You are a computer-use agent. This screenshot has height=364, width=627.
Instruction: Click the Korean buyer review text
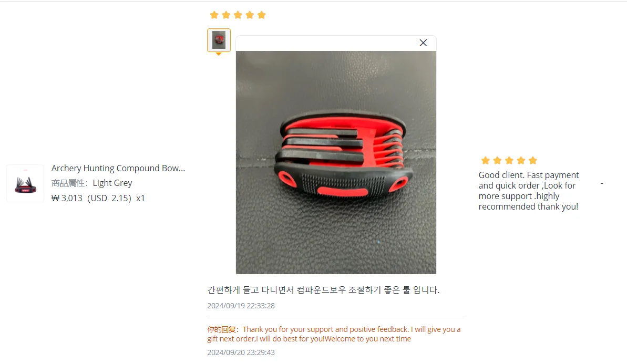click(x=323, y=290)
